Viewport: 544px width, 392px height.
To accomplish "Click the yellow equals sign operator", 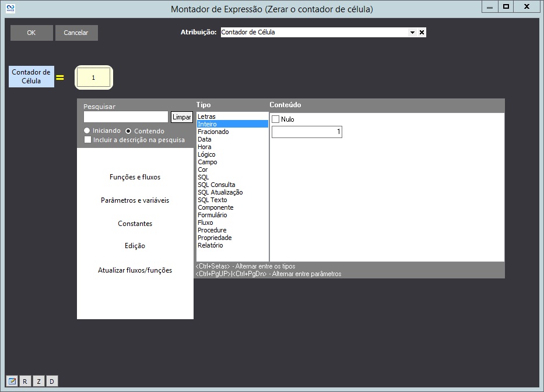I will 59,77.
